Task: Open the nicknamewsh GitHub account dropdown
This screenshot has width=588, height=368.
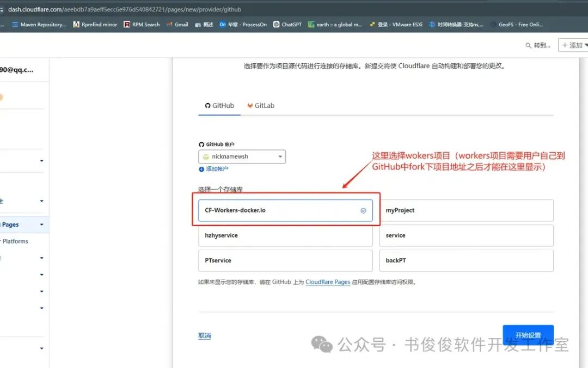Action: click(242, 156)
